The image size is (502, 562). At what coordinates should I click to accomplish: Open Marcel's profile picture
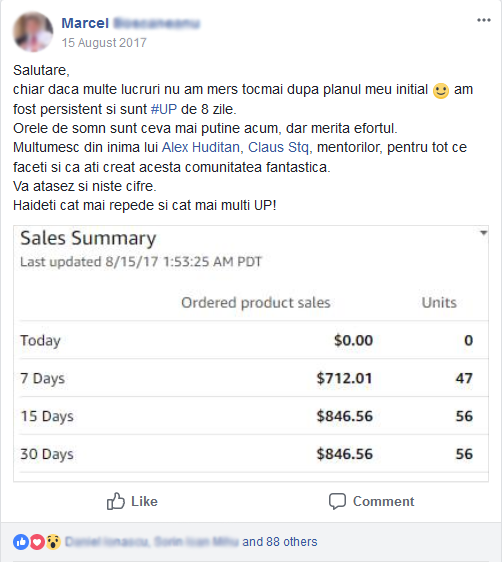[x=33, y=32]
